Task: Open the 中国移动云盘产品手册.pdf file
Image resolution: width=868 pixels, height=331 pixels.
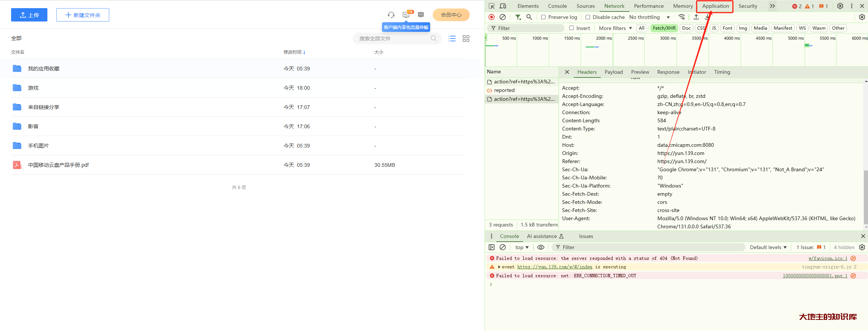Action: tap(58, 165)
